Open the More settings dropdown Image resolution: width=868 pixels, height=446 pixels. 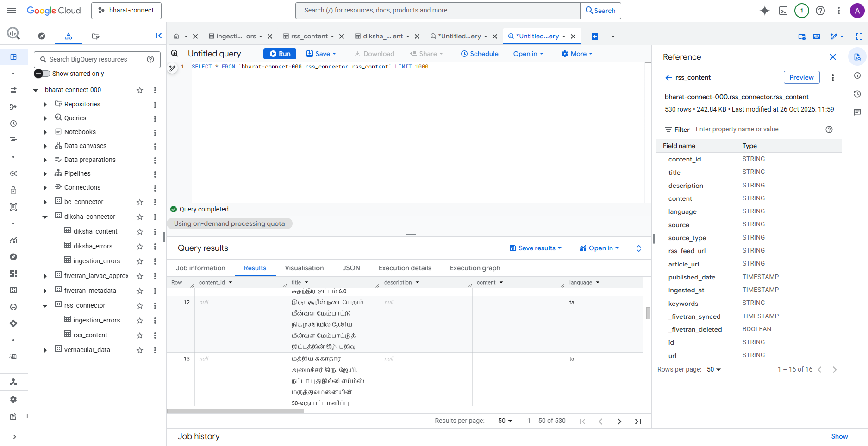577,54
